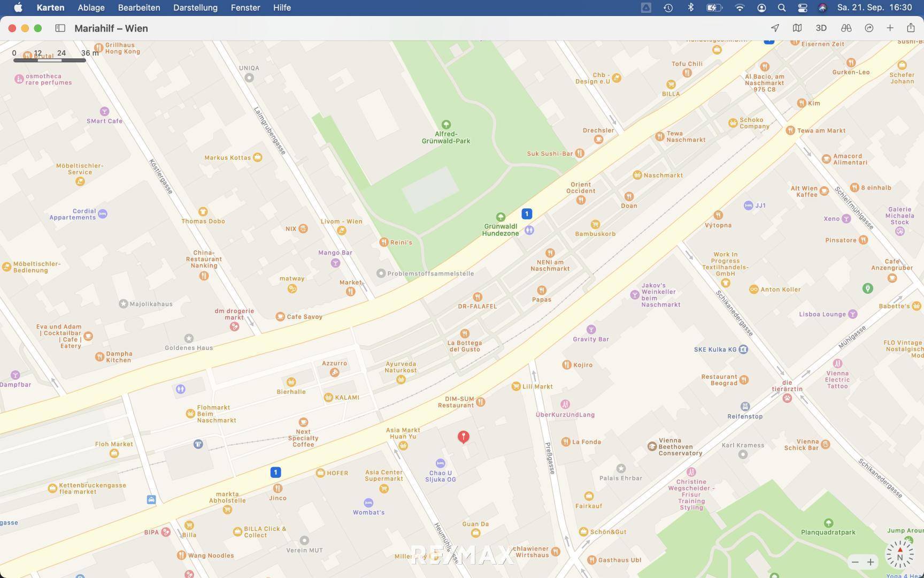
Task: Click the Cafe Savoy marker
Action: click(280, 316)
